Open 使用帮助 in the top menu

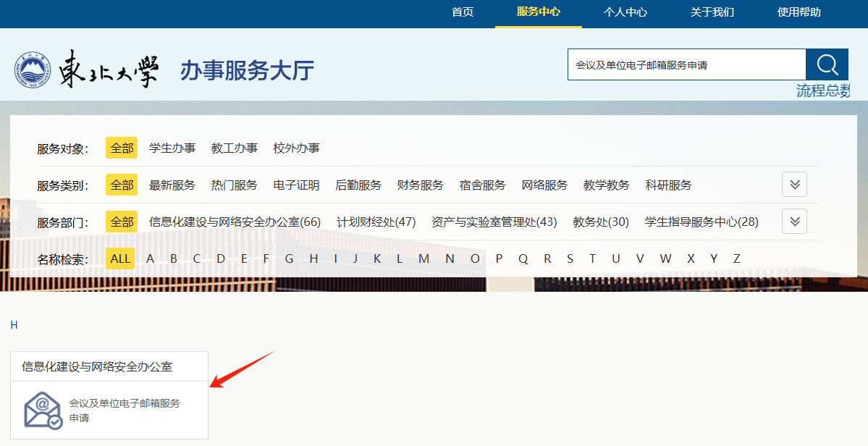tap(799, 12)
